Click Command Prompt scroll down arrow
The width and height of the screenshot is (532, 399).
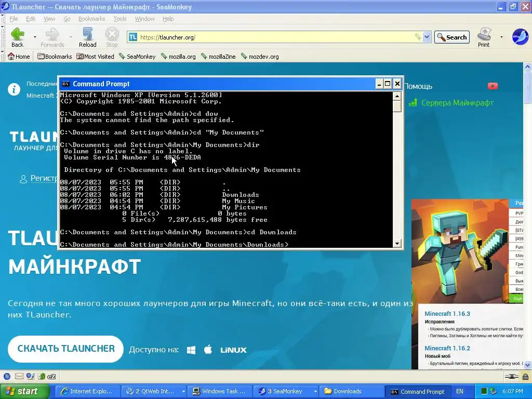coord(397,244)
